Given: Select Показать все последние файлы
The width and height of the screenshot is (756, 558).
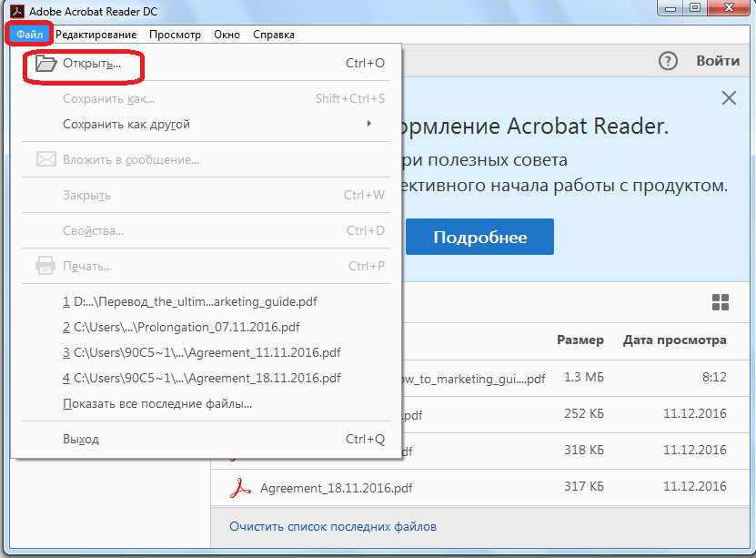Looking at the screenshot, I should tap(156, 403).
